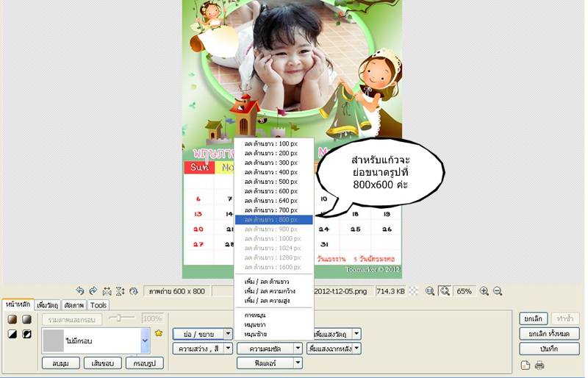Click the ภาพถ่าย 600 x 800 size label

(x=176, y=291)
